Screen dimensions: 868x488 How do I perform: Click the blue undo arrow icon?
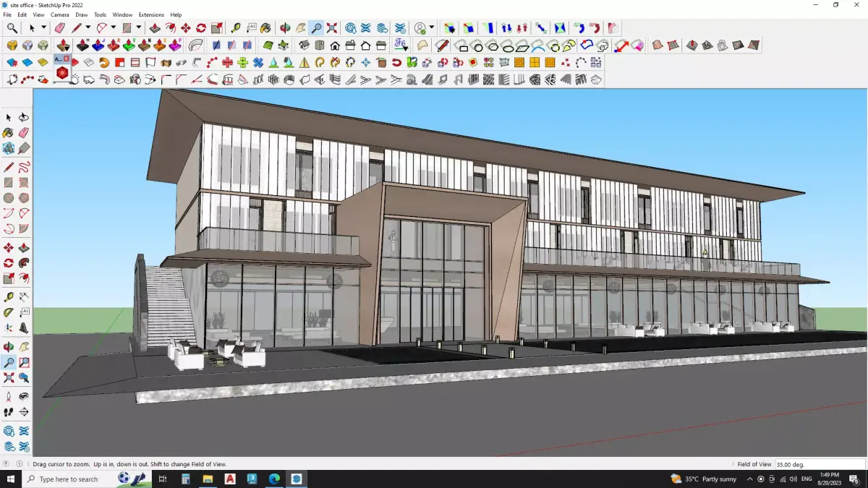pos(579,28)
